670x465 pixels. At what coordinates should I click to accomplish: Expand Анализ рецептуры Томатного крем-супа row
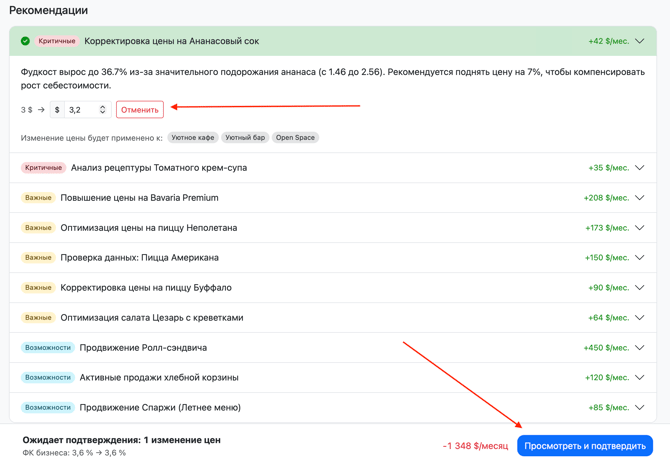(x=640, y=168)
